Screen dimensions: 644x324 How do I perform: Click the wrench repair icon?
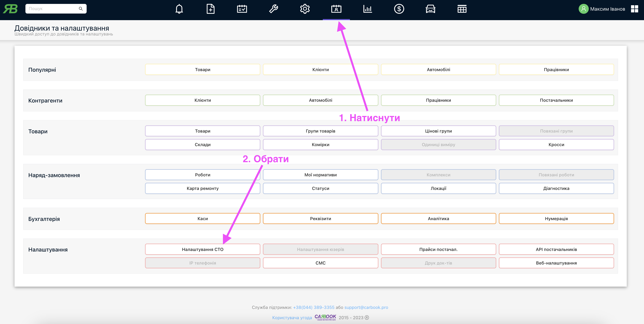(x=273, y=9)
